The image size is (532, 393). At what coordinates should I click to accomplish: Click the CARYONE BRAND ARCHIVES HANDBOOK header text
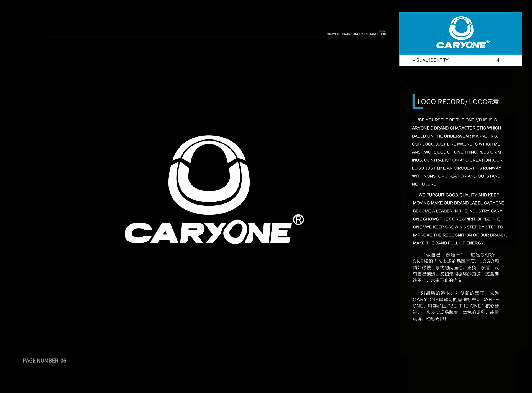pos(356,34)
